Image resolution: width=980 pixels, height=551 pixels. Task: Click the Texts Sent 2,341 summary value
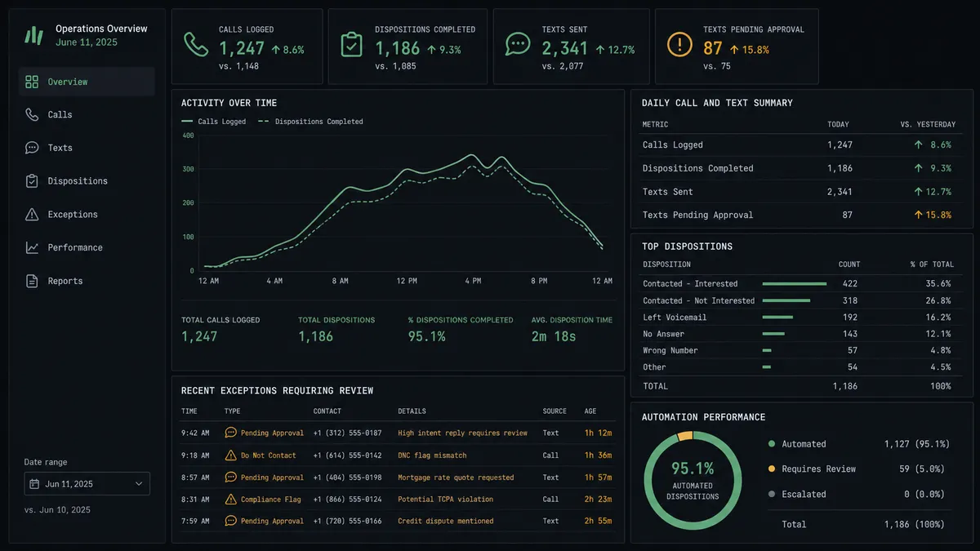point(840,192)
